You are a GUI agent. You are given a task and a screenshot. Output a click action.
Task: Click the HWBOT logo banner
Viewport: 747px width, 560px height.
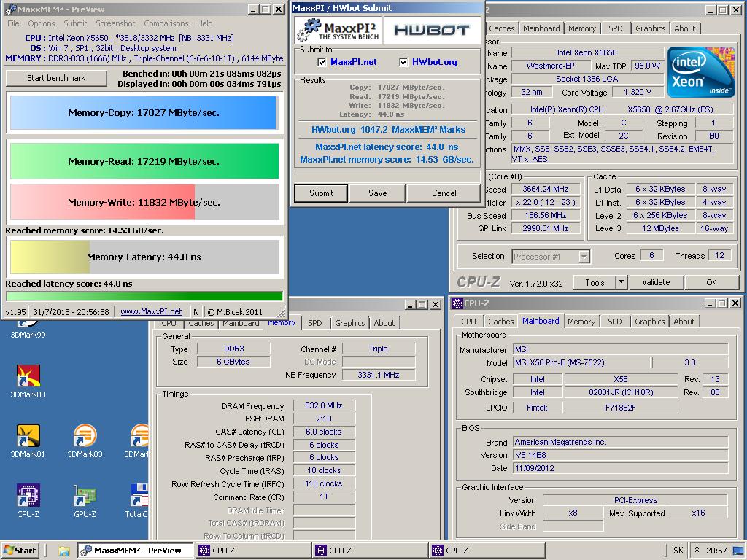[432, 30]
